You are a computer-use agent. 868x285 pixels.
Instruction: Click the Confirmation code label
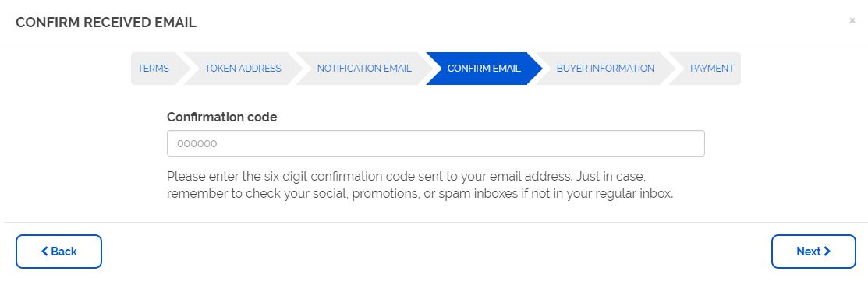coord(222,117)
